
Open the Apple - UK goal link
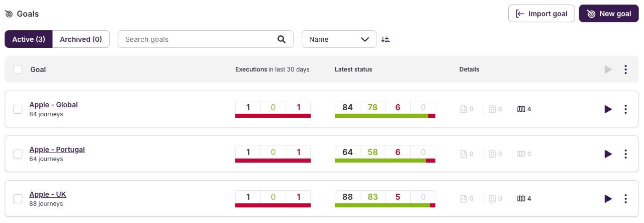(48, 194)
